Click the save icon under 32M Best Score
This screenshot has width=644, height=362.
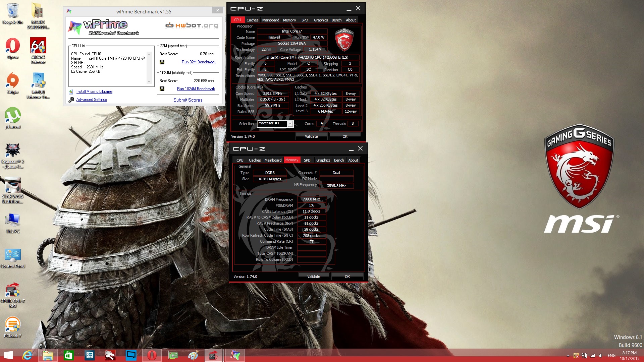click(x=162, y=62)
